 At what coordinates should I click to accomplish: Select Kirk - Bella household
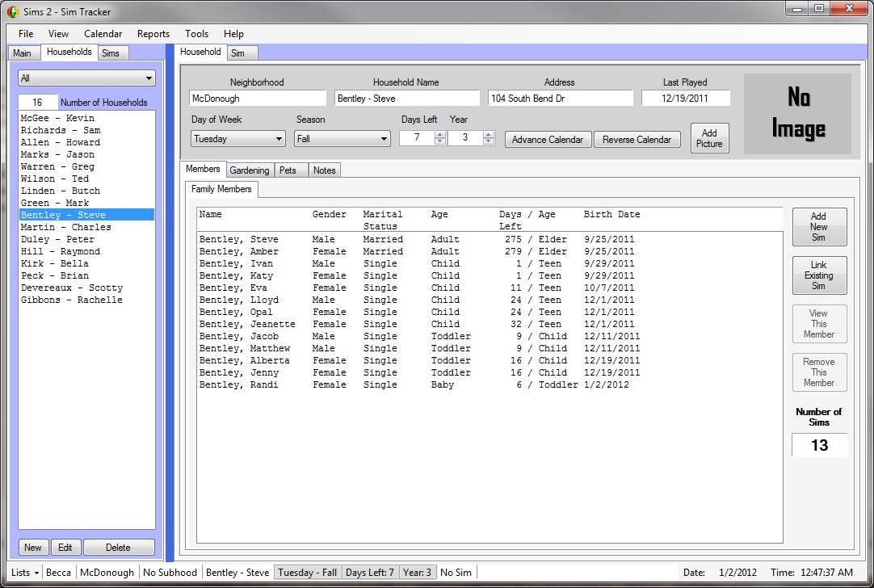coord(86,263)
